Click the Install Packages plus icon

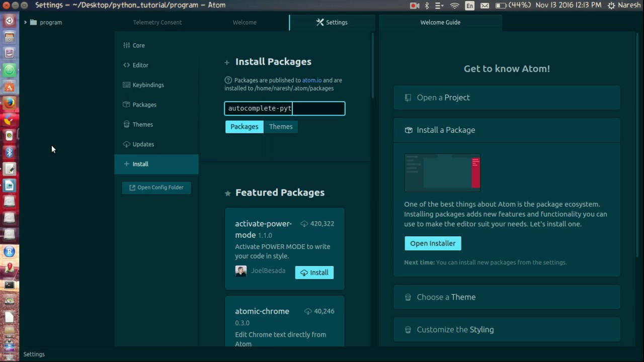coord(227,62)
